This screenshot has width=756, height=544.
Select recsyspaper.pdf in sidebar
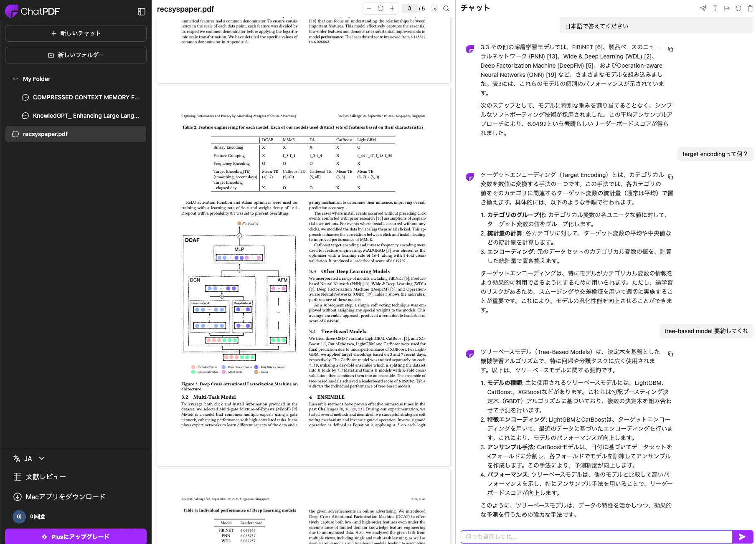pyautogui.click(x=76, y=134)
